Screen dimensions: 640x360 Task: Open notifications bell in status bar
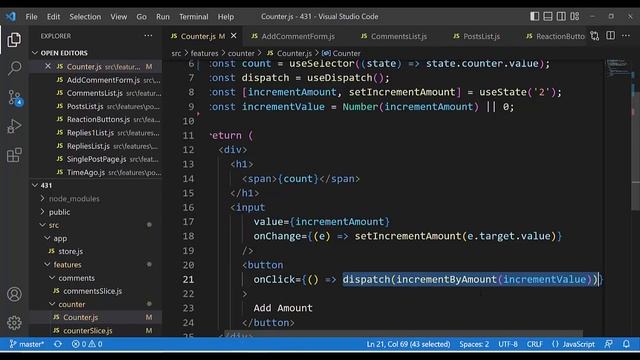pos(626,344)
